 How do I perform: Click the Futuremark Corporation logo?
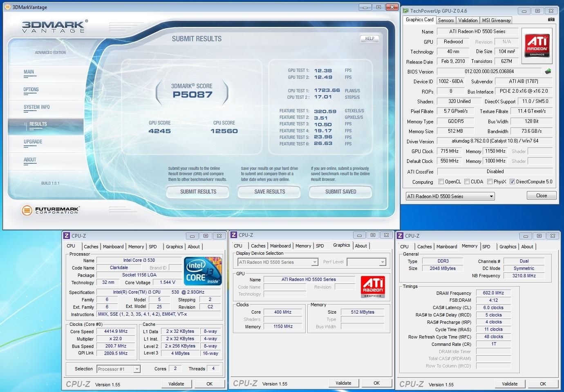coord(50,210)
